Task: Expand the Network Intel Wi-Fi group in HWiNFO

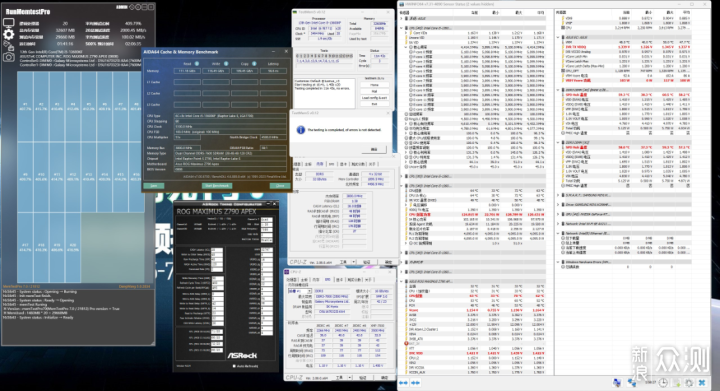Action: [558, 223]
